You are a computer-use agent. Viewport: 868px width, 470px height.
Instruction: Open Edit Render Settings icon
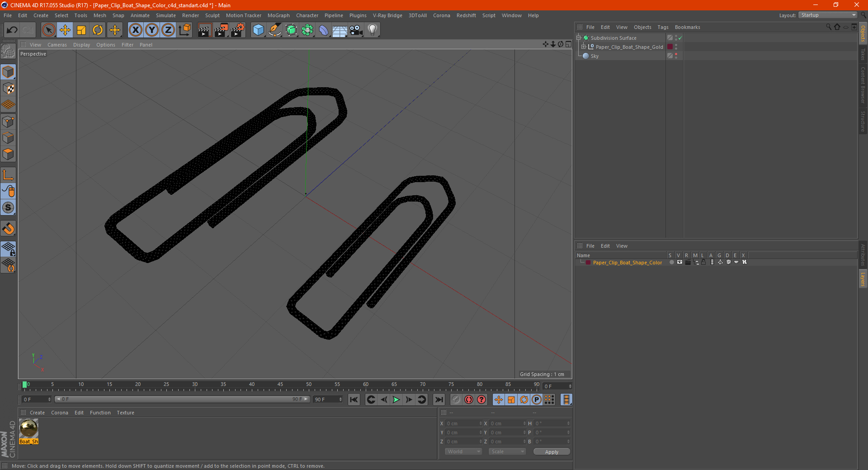[238, 30]
